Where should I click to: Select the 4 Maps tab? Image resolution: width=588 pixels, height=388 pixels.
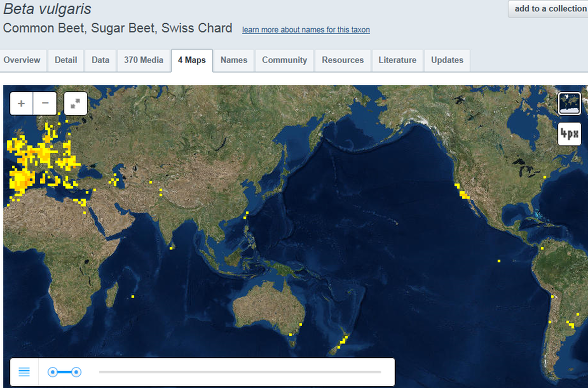click(x=192, y=60)
